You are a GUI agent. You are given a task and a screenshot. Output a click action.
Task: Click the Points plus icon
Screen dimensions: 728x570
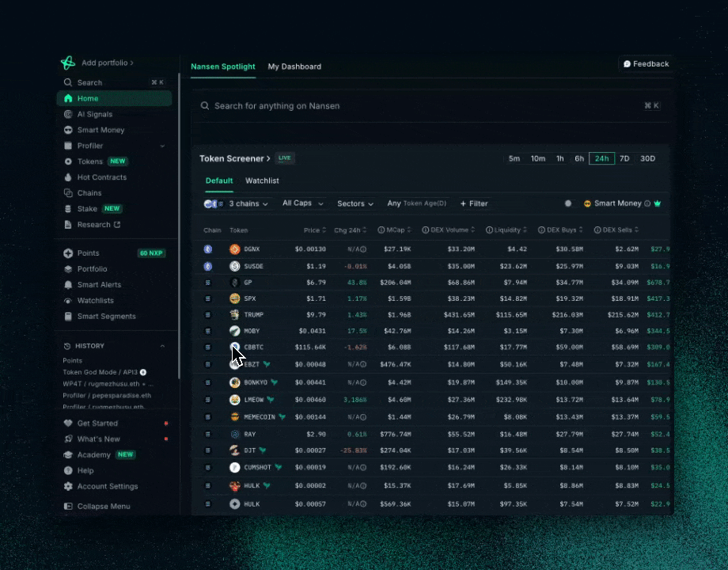pyautogui.click(x=68, y=253)
